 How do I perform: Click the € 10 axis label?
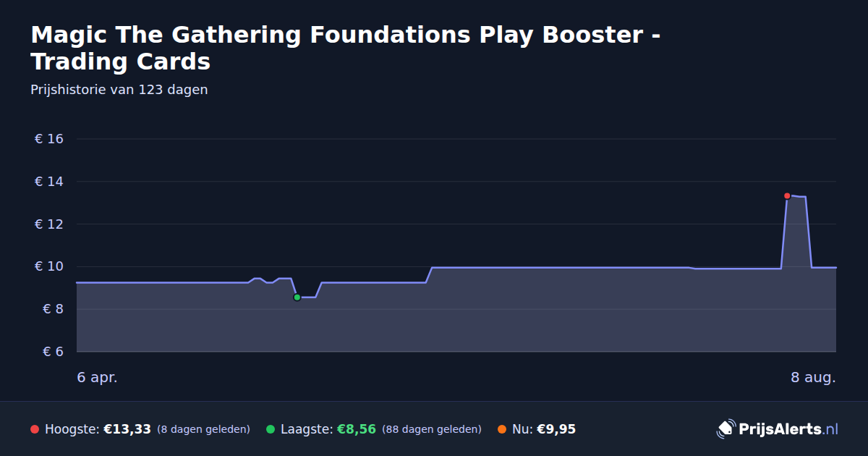(x=49, y=266)
